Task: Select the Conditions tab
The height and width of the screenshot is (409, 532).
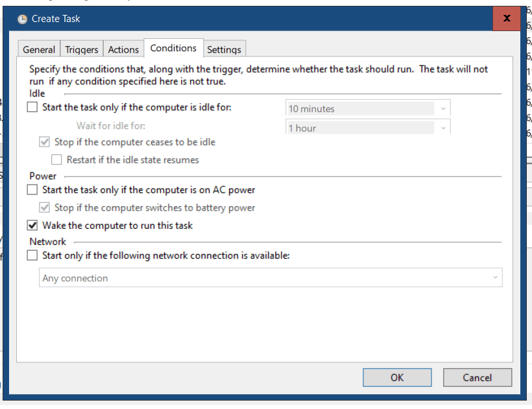Action: coord(173,47)
